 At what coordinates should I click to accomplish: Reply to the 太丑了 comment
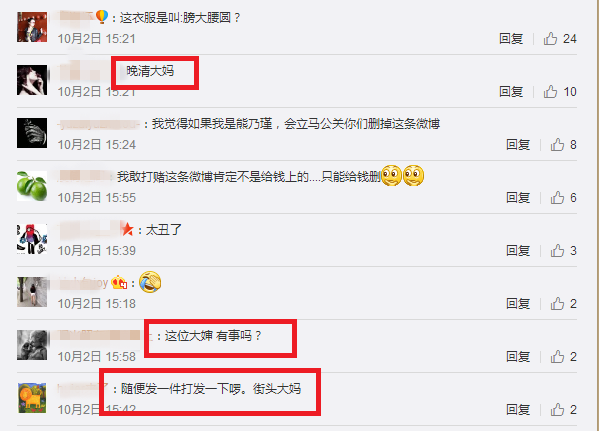(x=518, y=251)
